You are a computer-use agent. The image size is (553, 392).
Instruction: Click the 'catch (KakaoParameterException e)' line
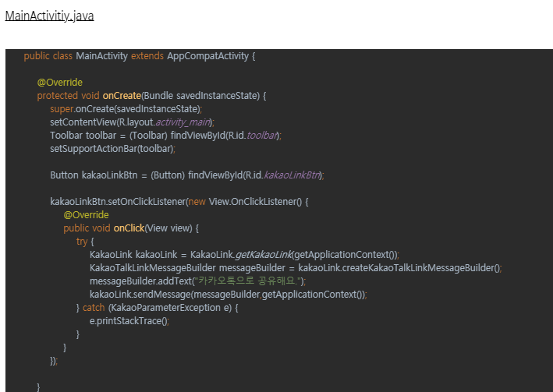coord(158,308)
